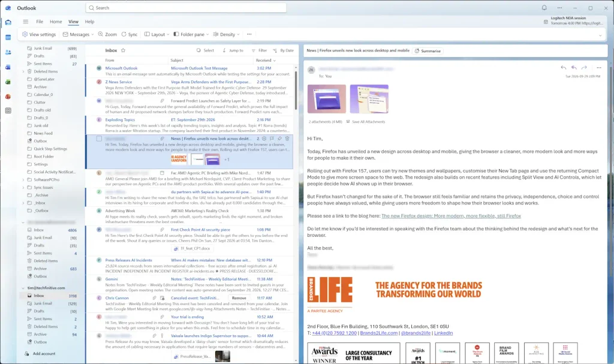Open the ff_feat_CP1.docx attachment
The image size is (614, 364).
pyautogui.click(x=192, y=249)
